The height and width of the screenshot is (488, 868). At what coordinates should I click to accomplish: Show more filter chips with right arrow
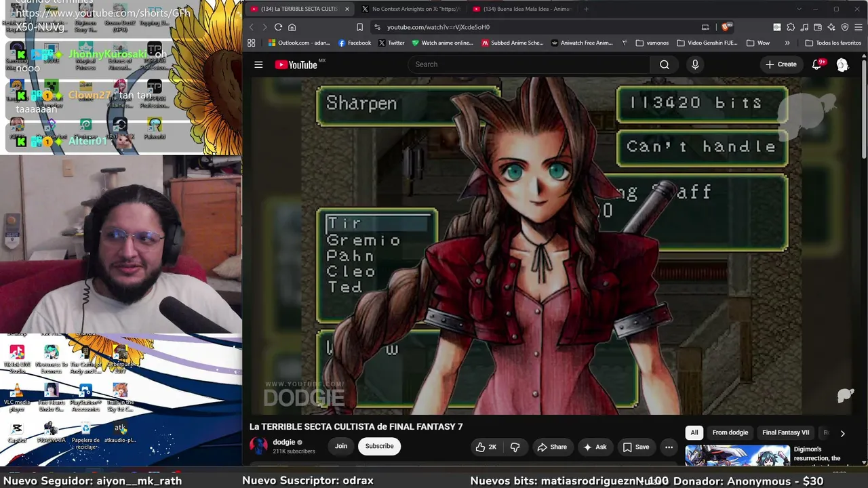[x=842, y=433]
